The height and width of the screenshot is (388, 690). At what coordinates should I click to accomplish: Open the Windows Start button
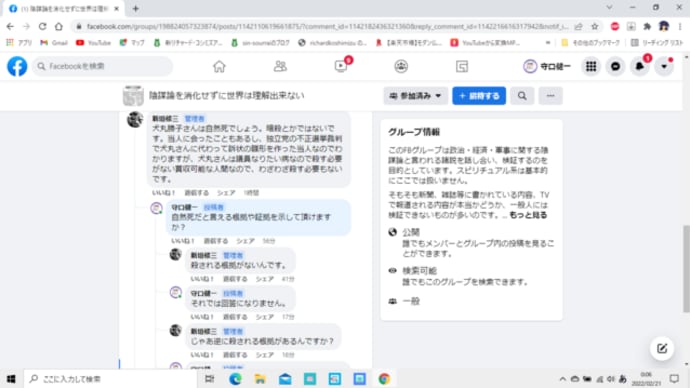11,379
